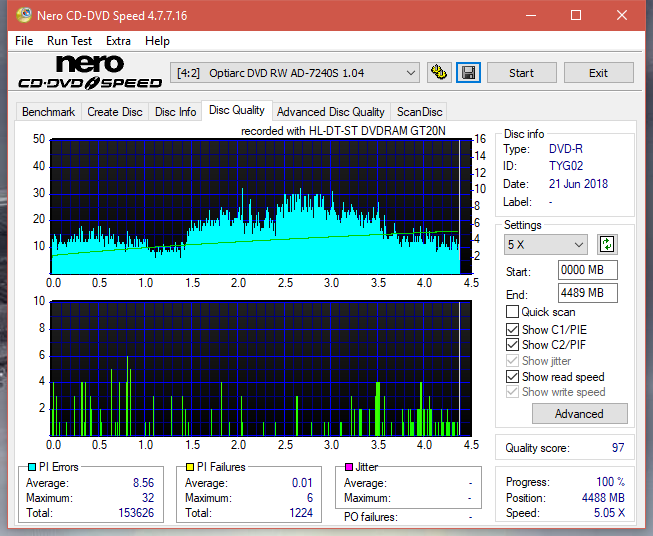The image size is (653, 536).
Task: Click the Speed 5.05 X value
Action: pyautogui.click(x=610, y=513)
